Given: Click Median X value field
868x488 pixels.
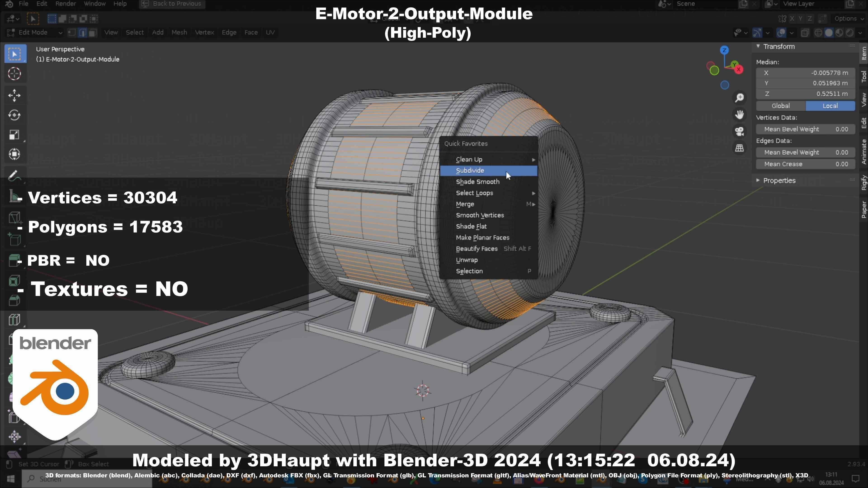Looking at the screenshot, I should 805,73.
